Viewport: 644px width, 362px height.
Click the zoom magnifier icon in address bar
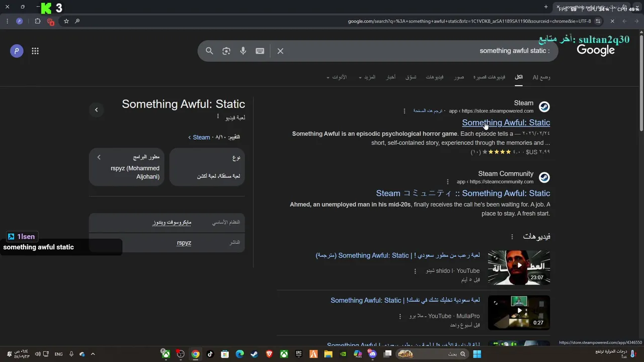tap(77, 21)
